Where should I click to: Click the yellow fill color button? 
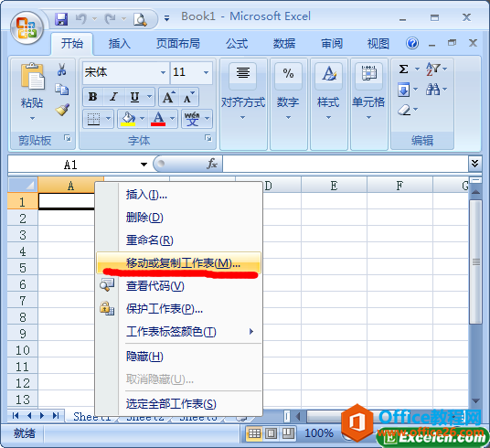click(x=128, y=119)
